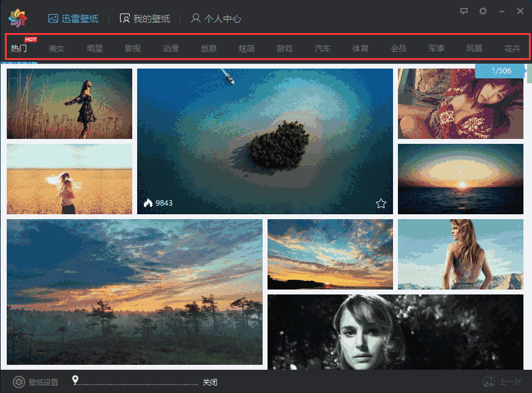Open 壁纸设置 wallpaper settings gear icon
The image size is (532, 393).
coord(19,383)
